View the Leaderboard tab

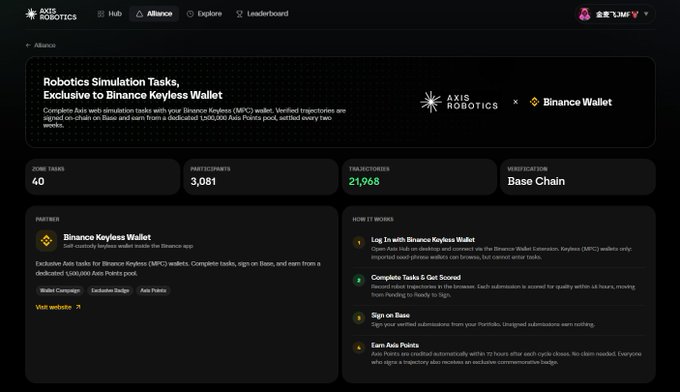(262, 14)
